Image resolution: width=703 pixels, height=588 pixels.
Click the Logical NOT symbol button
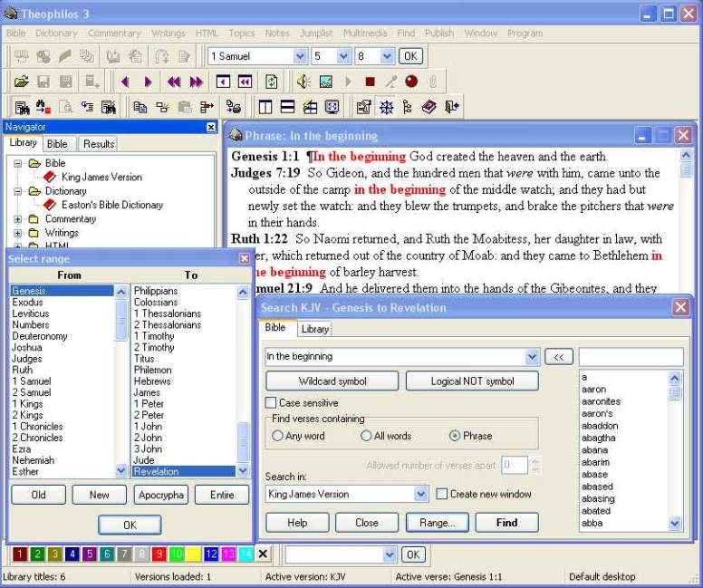[472, 381]
